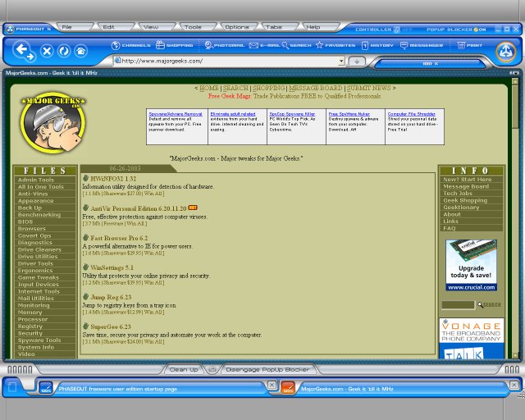525x420 pixels.
Task: Click the HWiNFO32 download entry icon
Action: pos(85,178)
